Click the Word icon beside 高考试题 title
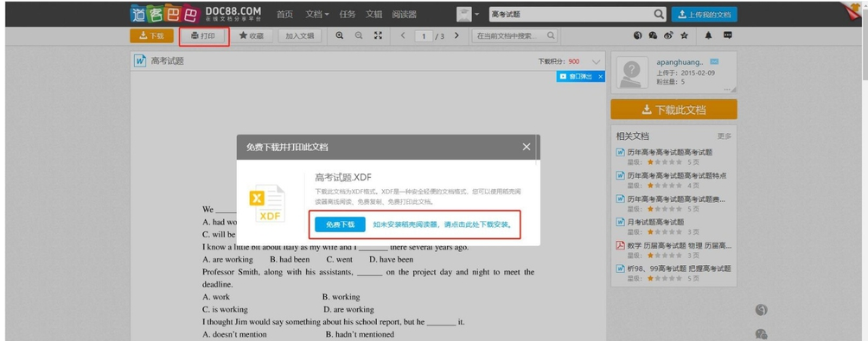This screenshot has width=868, height=341. point(141,60)
